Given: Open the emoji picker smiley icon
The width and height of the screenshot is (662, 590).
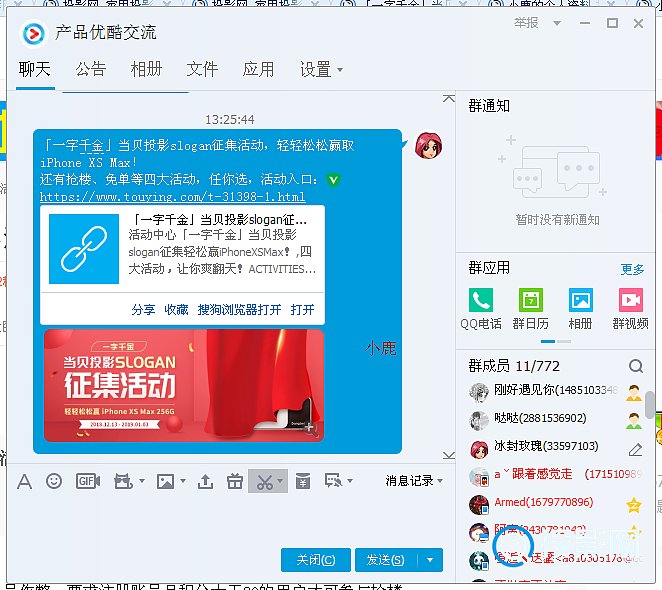Looking at the screenshot, I should click(54, 481).
